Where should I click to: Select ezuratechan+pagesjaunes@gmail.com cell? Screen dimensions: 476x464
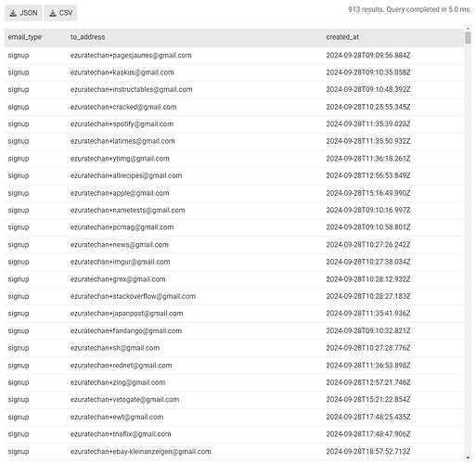click(131, 56)
